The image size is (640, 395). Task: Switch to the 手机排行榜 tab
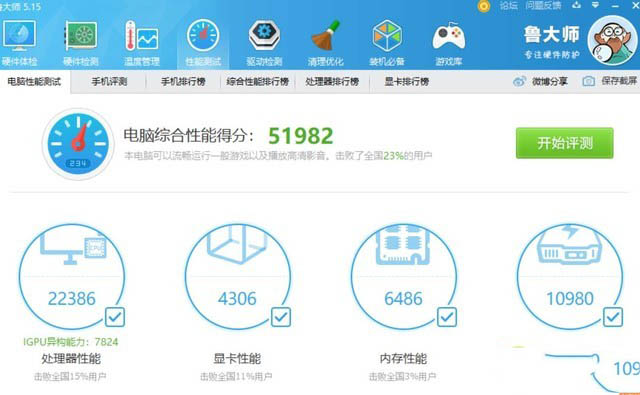183,82
